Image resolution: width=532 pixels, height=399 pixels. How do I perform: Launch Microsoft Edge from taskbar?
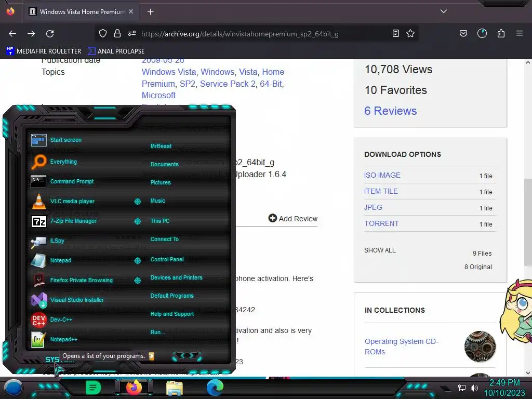pyautogui.click(x=215, y=388)
